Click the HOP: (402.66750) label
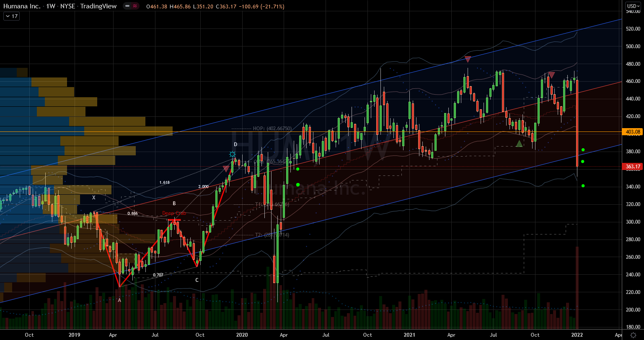The image size is (644, 340). pos(272,129)
